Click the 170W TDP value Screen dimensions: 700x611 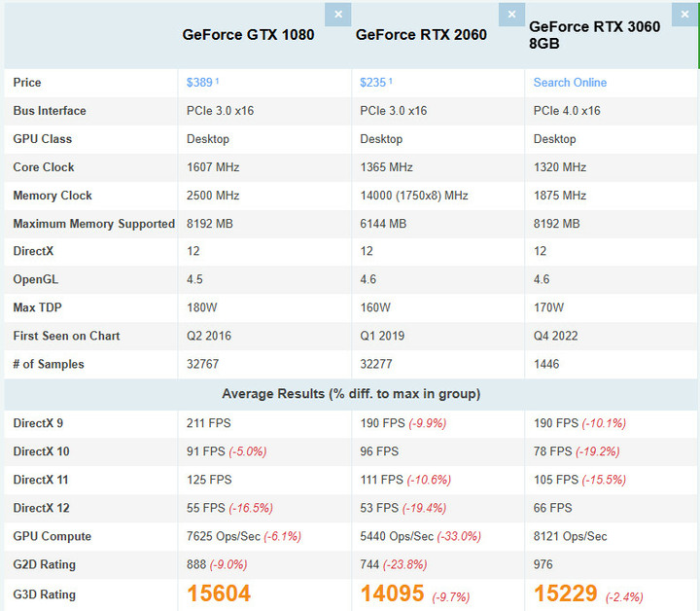[x=548, y=307]
